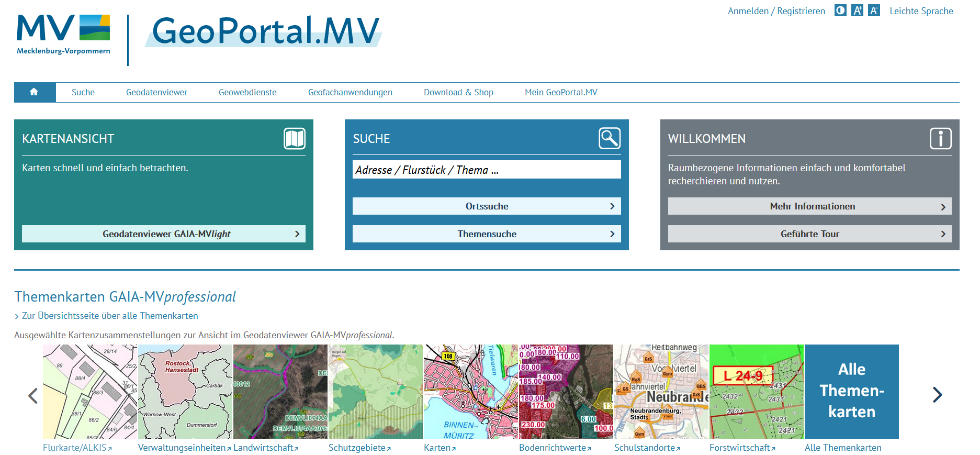The height and width of the screenshot is (455, 980).
Task: Show next theme maps with right arrow
Action: (x=937, y=395)
